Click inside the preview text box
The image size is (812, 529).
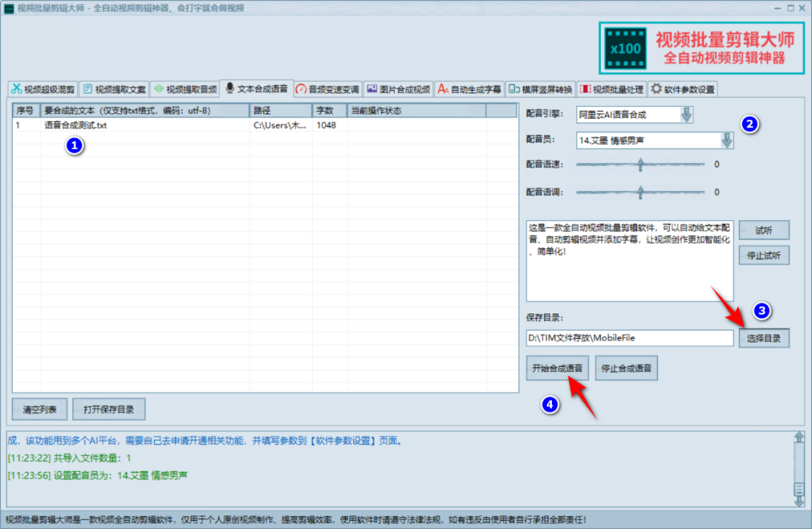click(630, 261)
